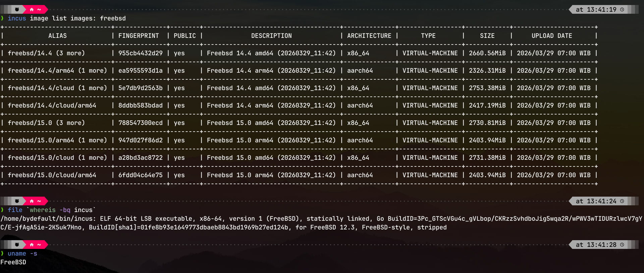Click the home icon in the first prompt
The height and width of the screenshot is (273, 644).
point(32,9)
